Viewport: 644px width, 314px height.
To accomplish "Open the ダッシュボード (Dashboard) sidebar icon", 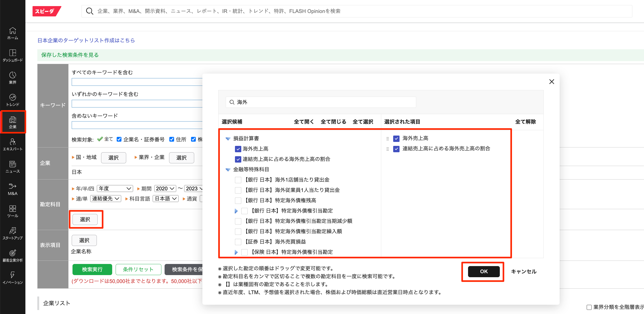I will tap(12, 56).
